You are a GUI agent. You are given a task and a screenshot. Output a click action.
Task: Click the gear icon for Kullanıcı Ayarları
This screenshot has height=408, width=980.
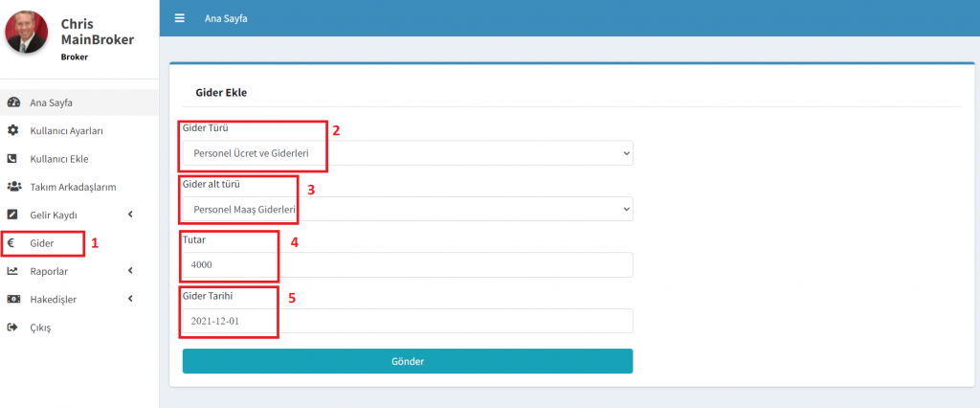[x=13, y=130]
